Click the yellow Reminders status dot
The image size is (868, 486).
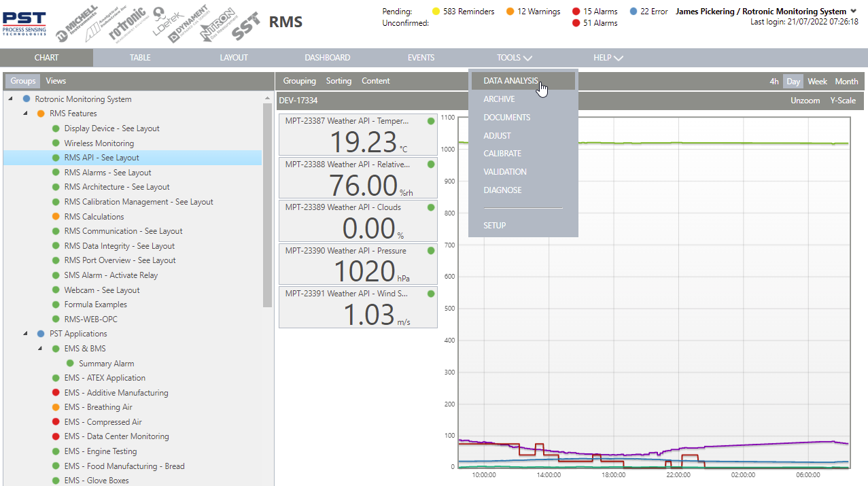[x=436, y=12]
